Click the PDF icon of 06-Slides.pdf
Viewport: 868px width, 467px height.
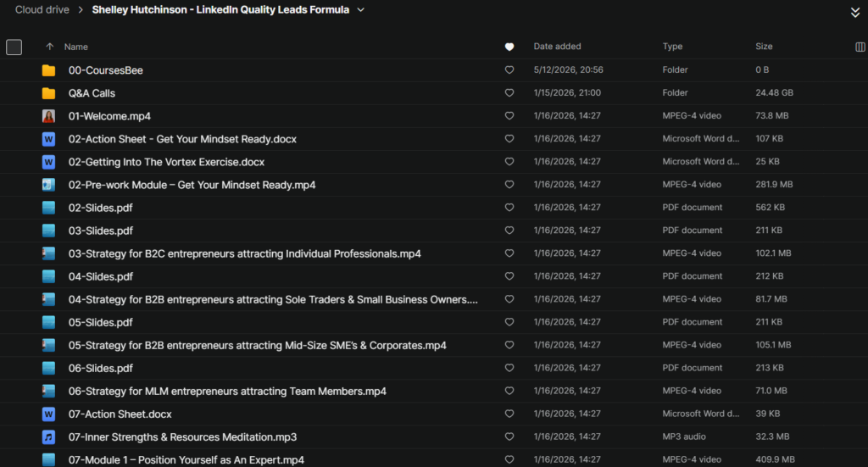coord(48,368)
